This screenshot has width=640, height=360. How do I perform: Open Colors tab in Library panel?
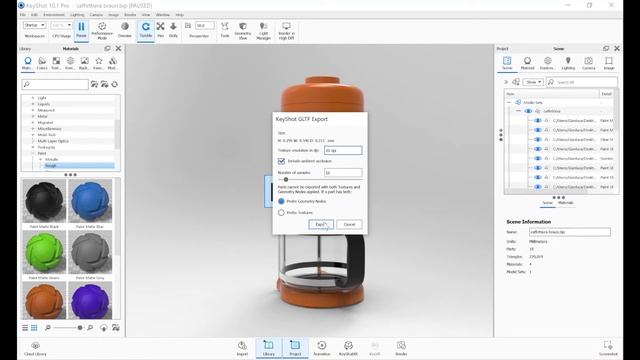[42, 63]
